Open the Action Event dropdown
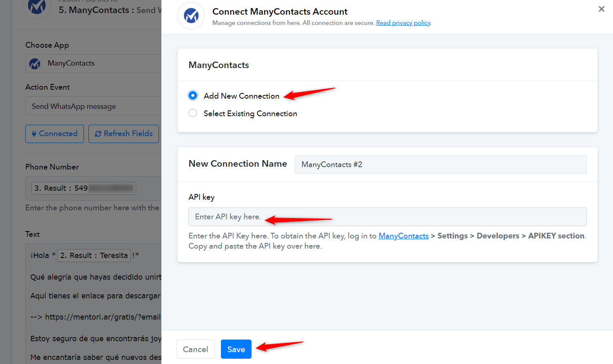613x364 pixels. [93, 106]
